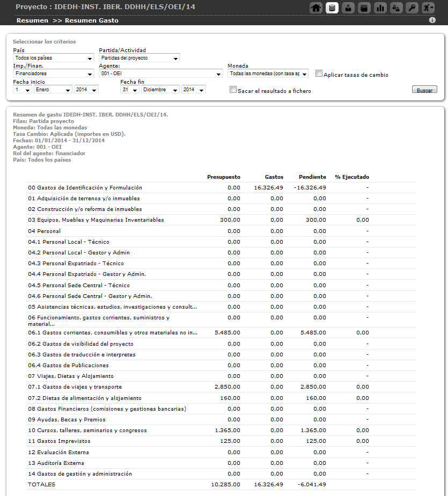This screenshot has height=496, width=448.
Task: Select row 06.3 Gastos de traducción e interpretes
Action: click(221, 355)
